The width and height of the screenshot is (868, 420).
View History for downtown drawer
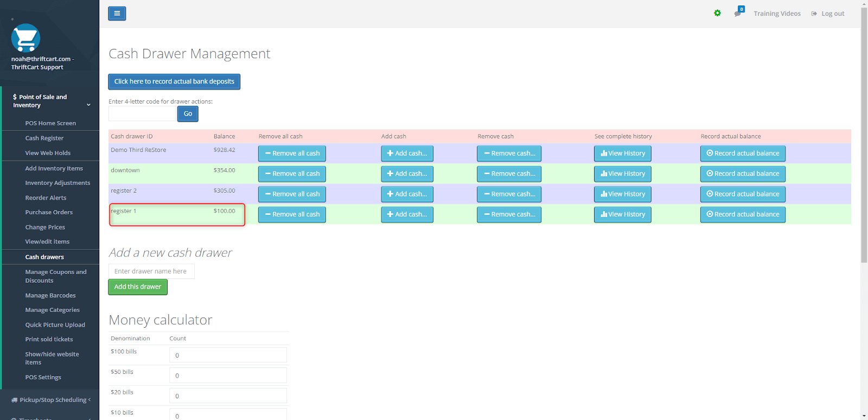623,174
